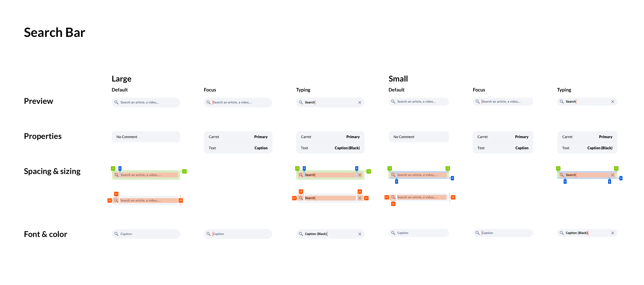
Task: Clear text using X in Large Typing preview bar
Action: coord(360,102)
